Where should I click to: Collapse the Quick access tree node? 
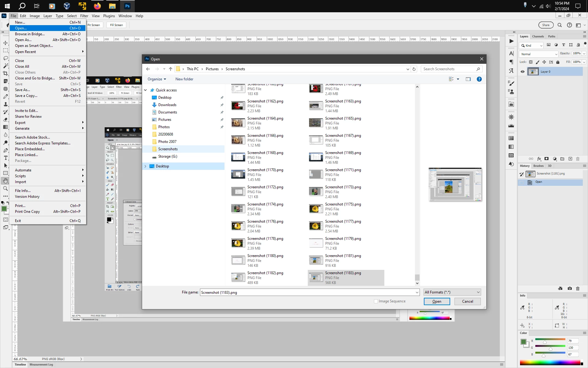145,90
